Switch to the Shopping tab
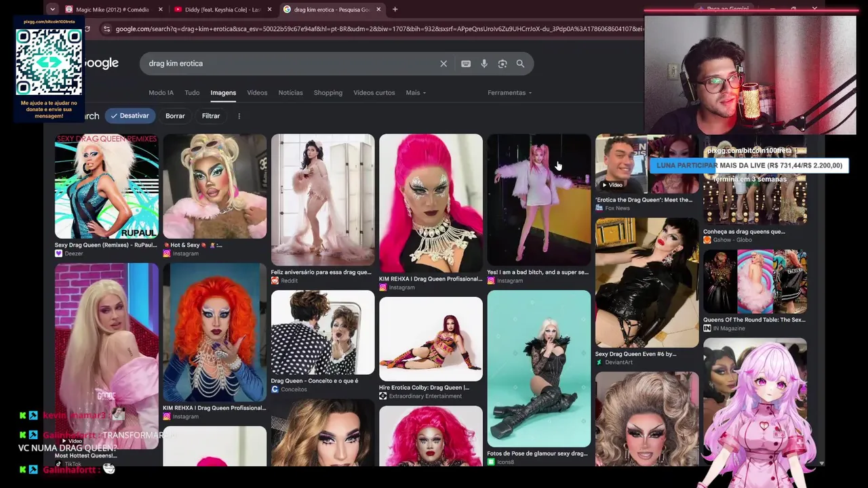 pos(328,93)
